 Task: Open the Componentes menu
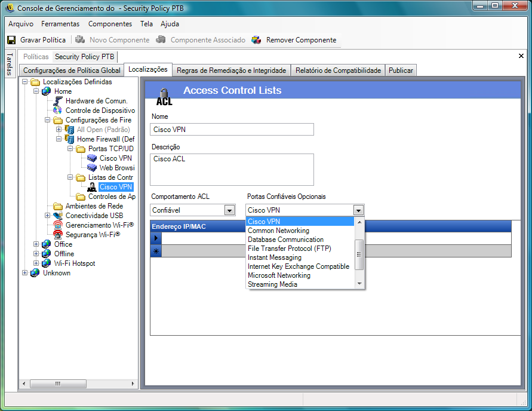pos(110,24)
